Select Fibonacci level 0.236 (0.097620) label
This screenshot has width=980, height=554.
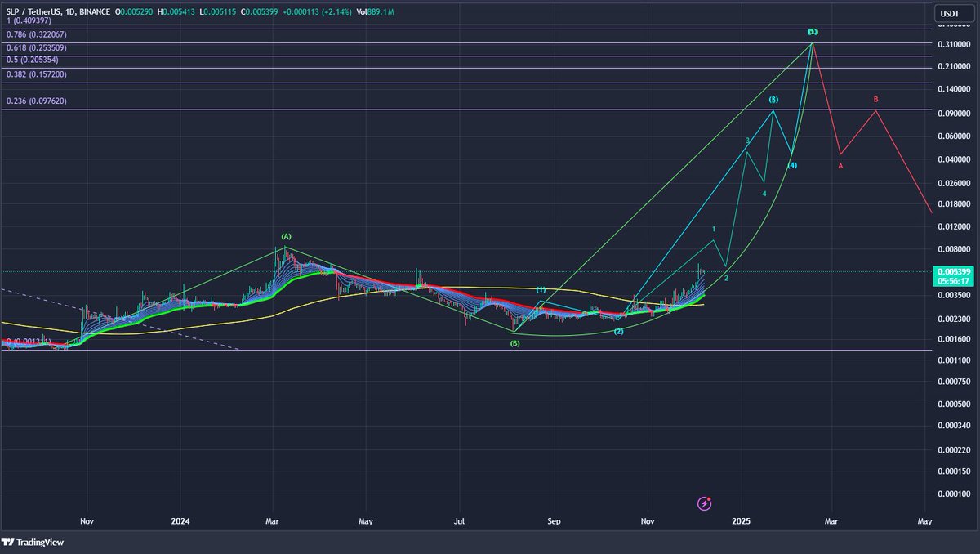(x=36, y=101)
